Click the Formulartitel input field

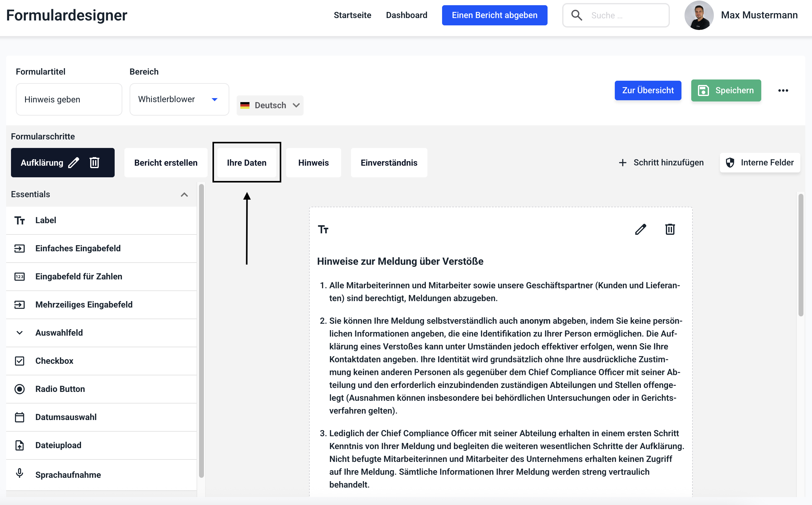click(x=69, y=100)
